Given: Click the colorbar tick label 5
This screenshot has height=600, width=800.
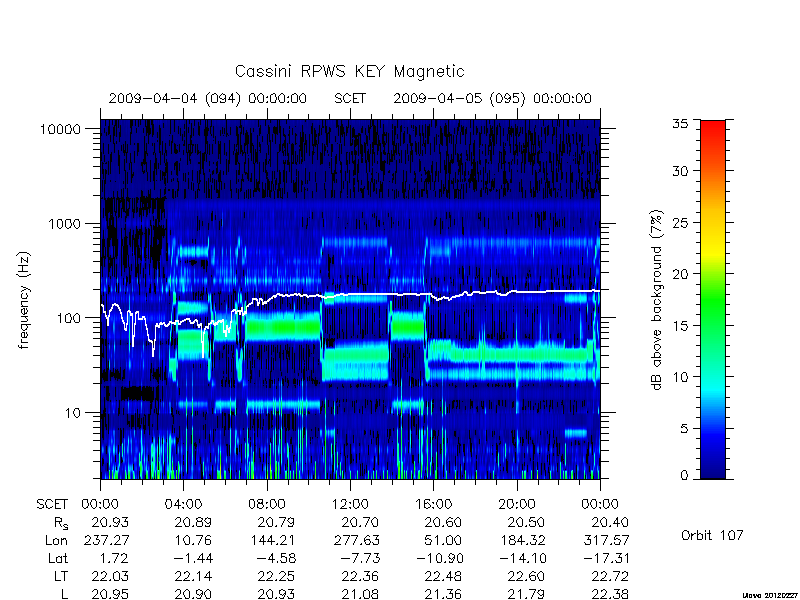Looking at the screenshot, I should (684, 429).
